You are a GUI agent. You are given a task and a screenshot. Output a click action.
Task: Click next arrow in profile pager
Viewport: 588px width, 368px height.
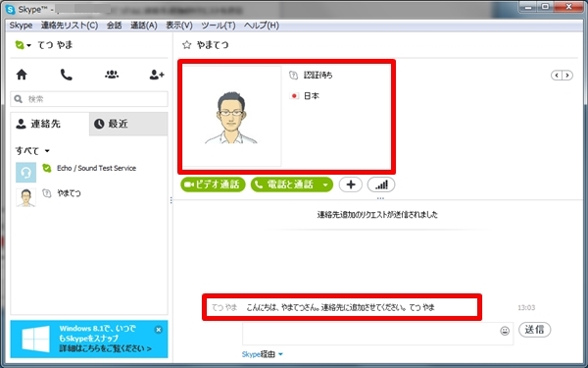pos(567,76)
